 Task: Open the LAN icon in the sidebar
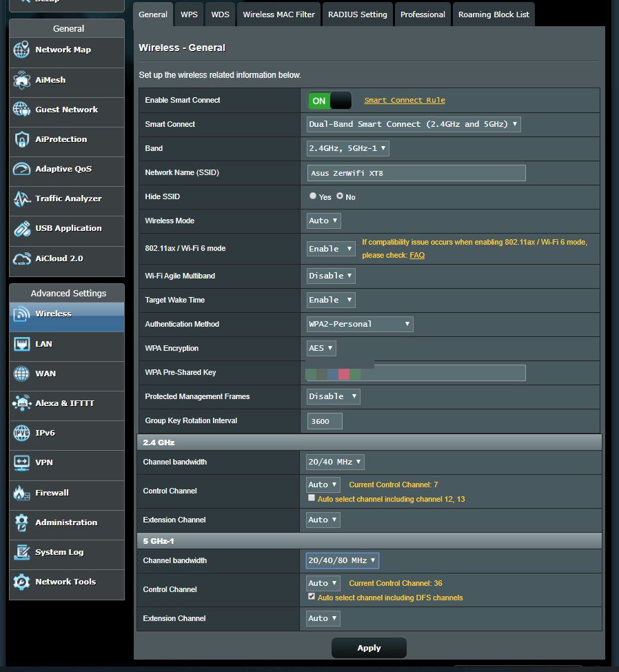point(21,344)
